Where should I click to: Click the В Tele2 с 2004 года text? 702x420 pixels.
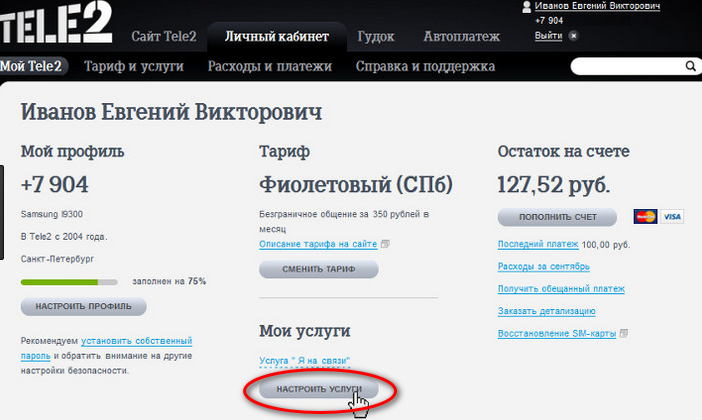tap(64, 236)
